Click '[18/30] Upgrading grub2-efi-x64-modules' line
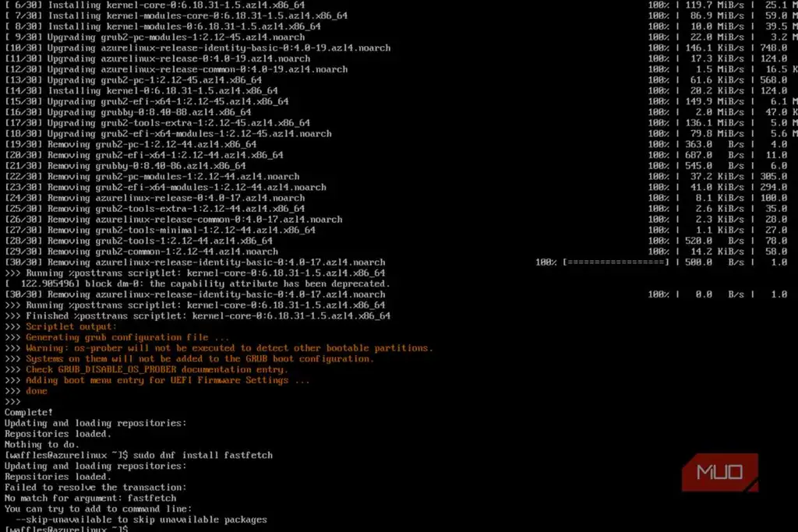 click(x=168, y=133)
